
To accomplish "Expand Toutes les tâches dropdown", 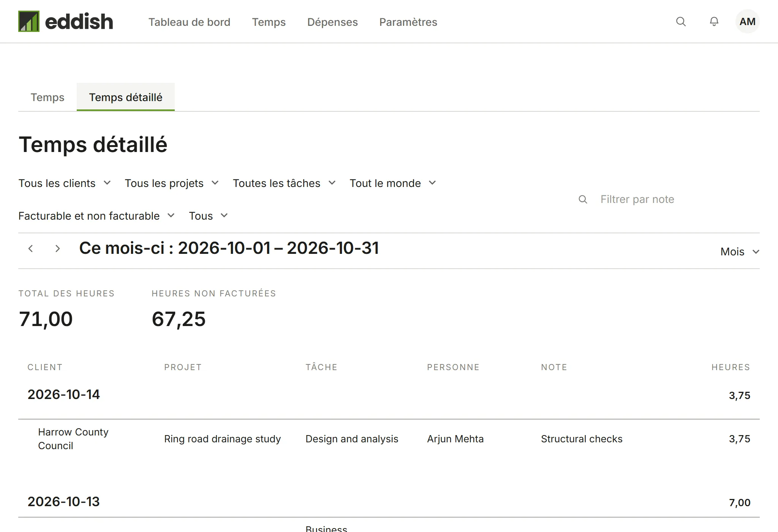I will point(284,183).
